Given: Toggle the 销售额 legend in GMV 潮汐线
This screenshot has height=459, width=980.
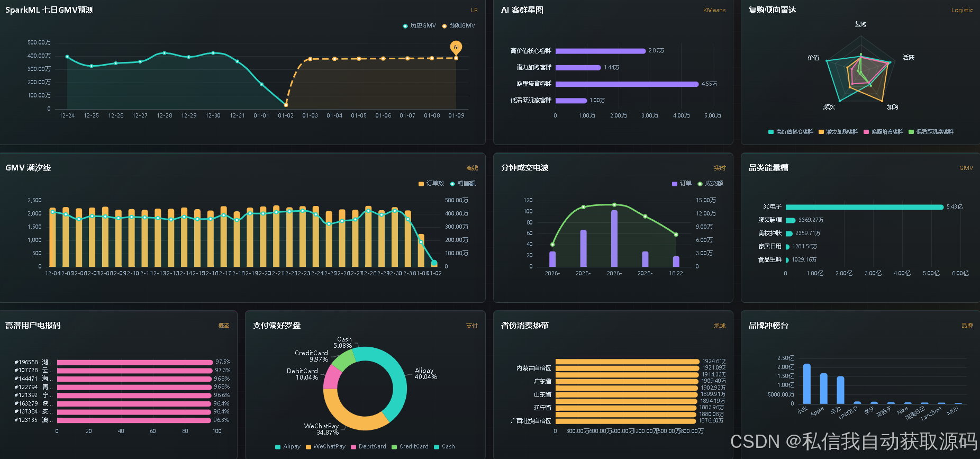Looking at the screenshot, I should point(462,184).
